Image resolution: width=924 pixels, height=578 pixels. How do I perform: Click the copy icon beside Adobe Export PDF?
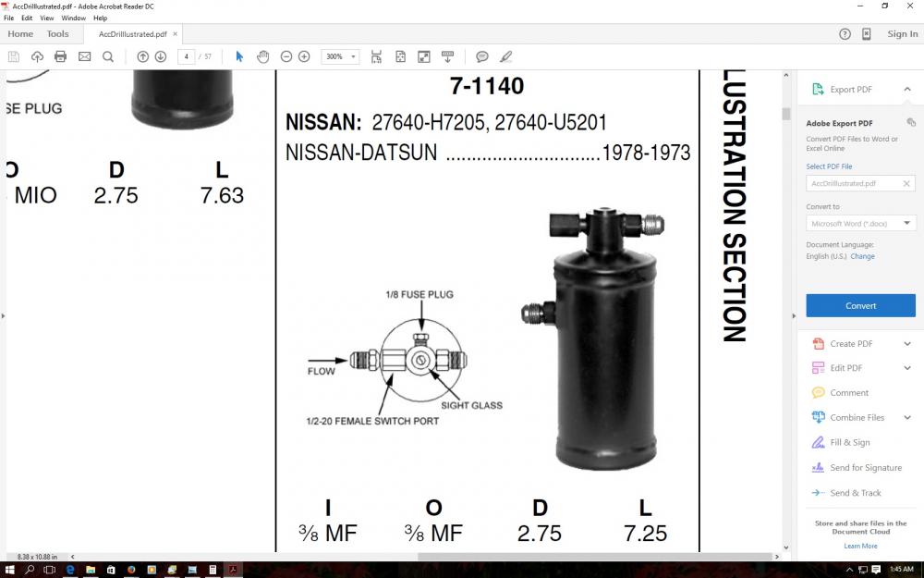tap(911, 122)
